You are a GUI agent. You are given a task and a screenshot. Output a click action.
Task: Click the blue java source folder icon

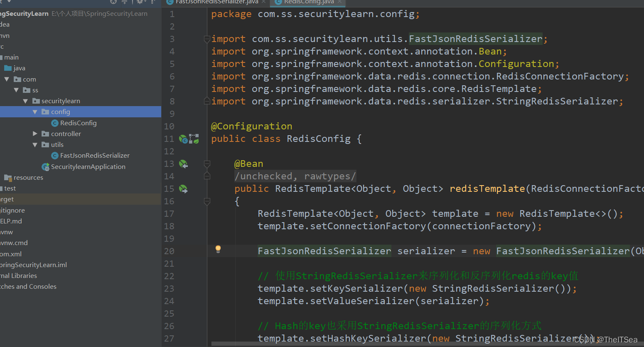click(8, 68)
